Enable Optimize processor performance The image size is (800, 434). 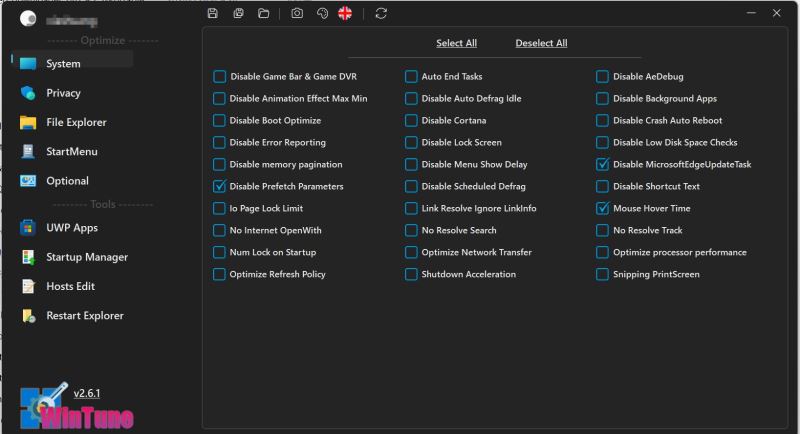tap(603, 252)
